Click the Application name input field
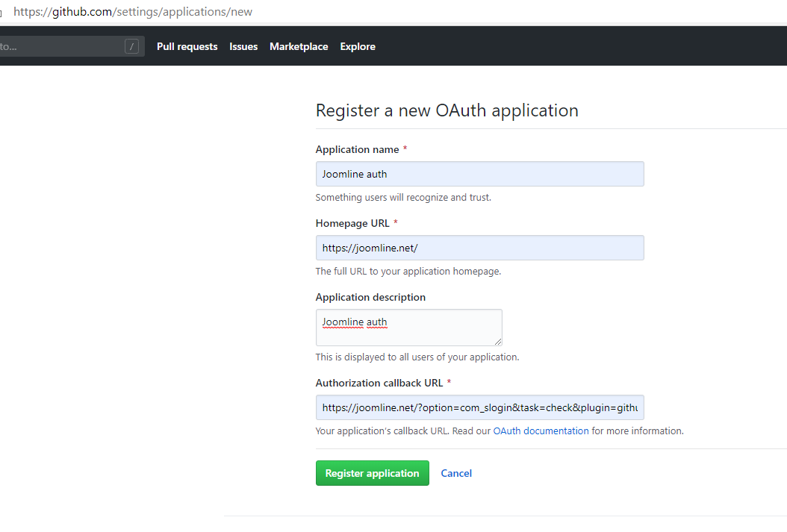The image size is (787, 532). point(479,174)
